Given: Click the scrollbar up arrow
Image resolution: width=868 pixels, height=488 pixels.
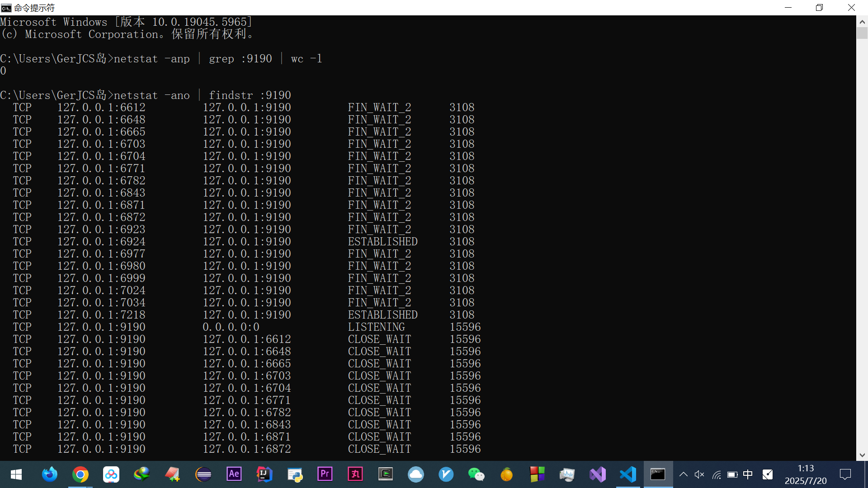Looking at the screenshot, I should pyautogui.click(x=862, y=21).
